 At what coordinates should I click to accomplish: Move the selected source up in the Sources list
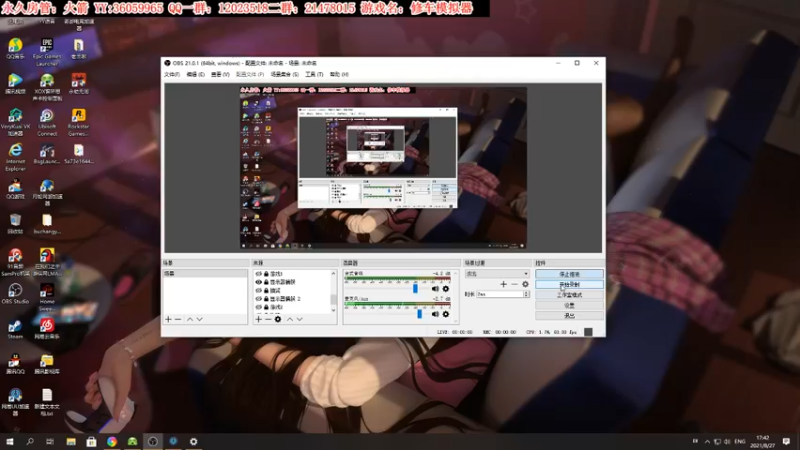(290, 319)
